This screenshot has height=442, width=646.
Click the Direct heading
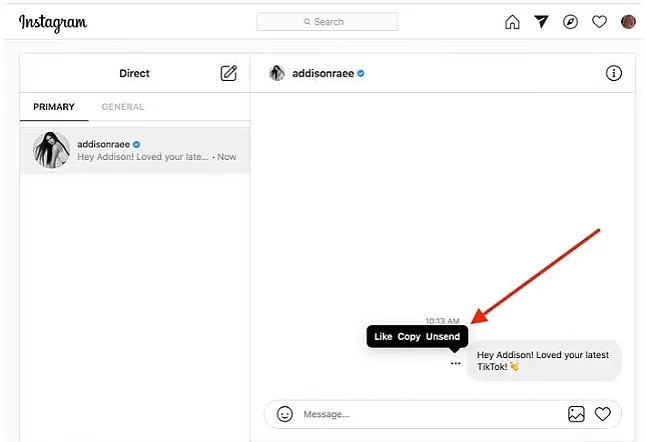134,73
